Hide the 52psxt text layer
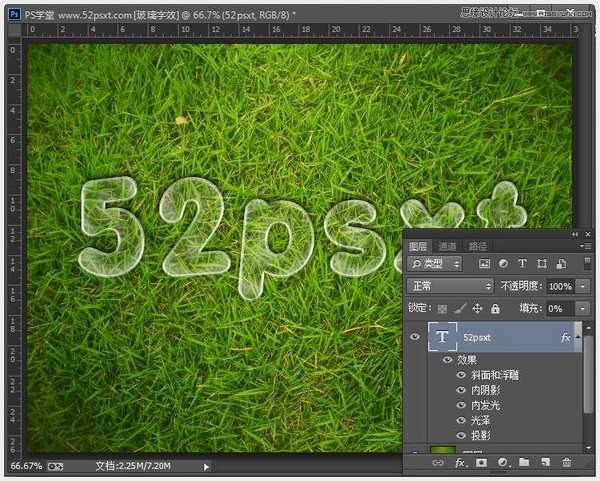 pyautogui.click(x=416, y=338)
